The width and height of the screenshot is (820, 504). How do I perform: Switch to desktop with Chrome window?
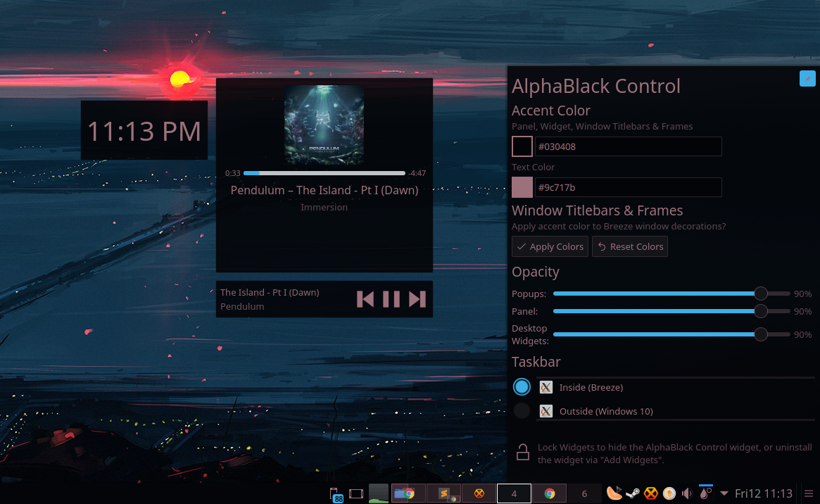click(x=549, y=493)
